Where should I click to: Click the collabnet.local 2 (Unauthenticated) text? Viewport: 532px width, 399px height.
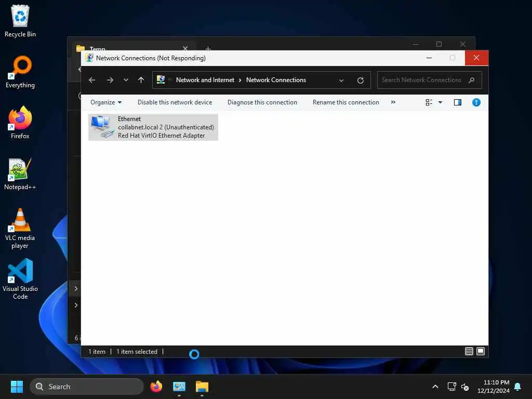(166, 127)
